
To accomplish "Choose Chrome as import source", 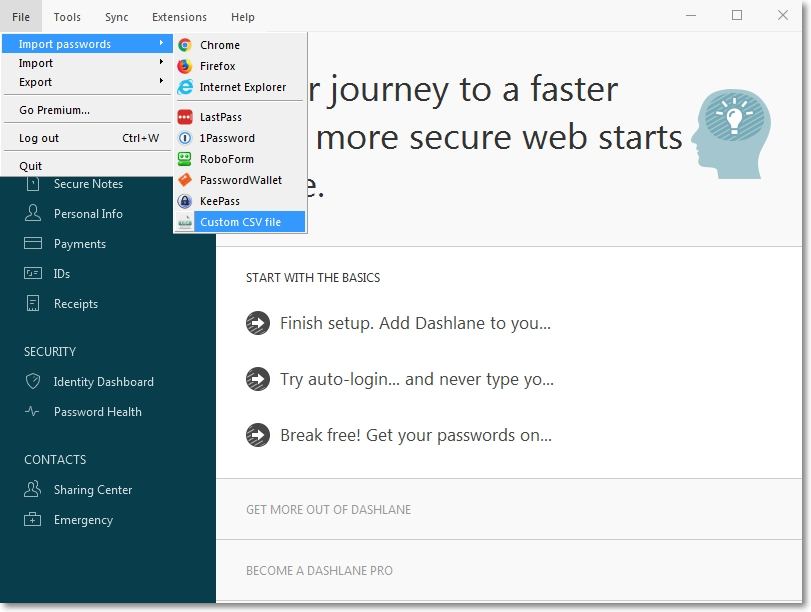I will pos(240,45).
